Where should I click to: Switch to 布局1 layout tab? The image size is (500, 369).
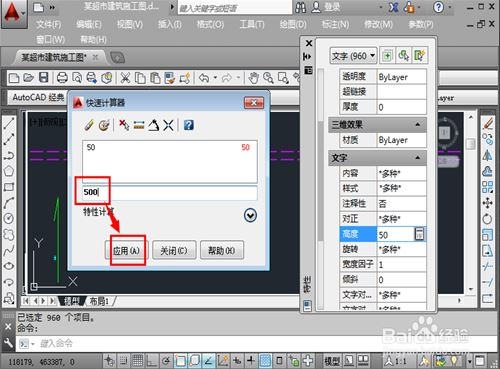pyautogui.click(x=99, y=301)
